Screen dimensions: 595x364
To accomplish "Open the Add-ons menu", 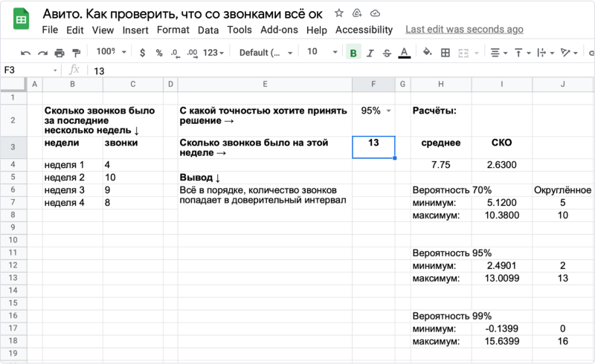I will [x=279, y=30].
